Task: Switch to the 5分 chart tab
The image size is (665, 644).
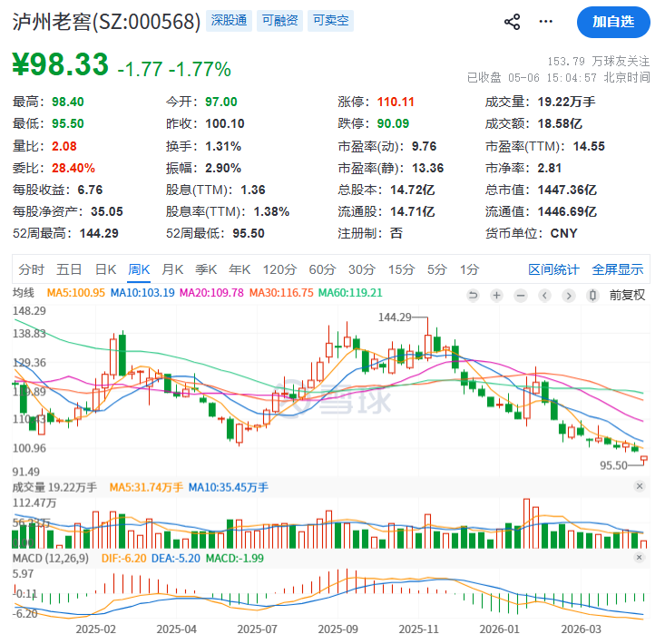Action: point(436,269)
